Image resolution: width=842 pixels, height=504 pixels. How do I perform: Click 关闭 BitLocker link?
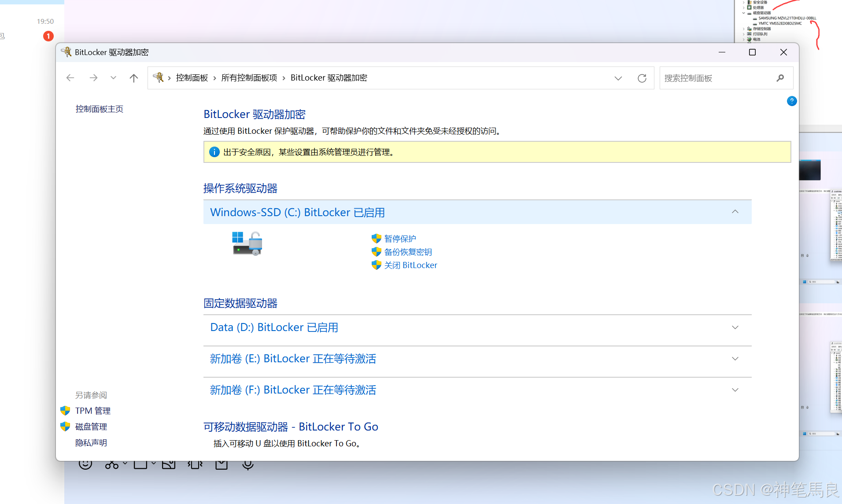pos(410,265)
